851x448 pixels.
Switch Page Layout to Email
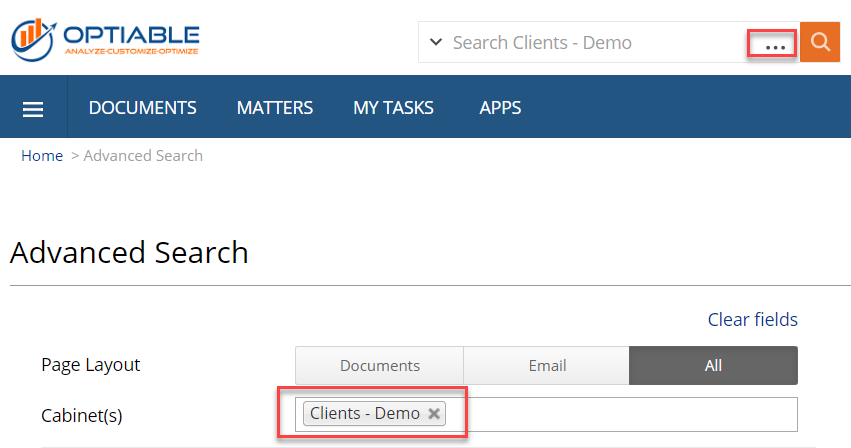click(547, 365)
